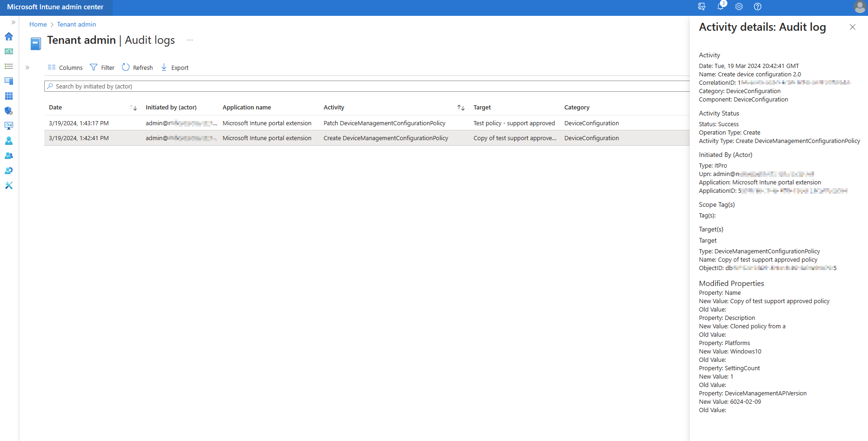The height and width of the screenshot is (441, 868).
Task: Open the Devices icon in the sidebar
Action: tap(9, 81)
